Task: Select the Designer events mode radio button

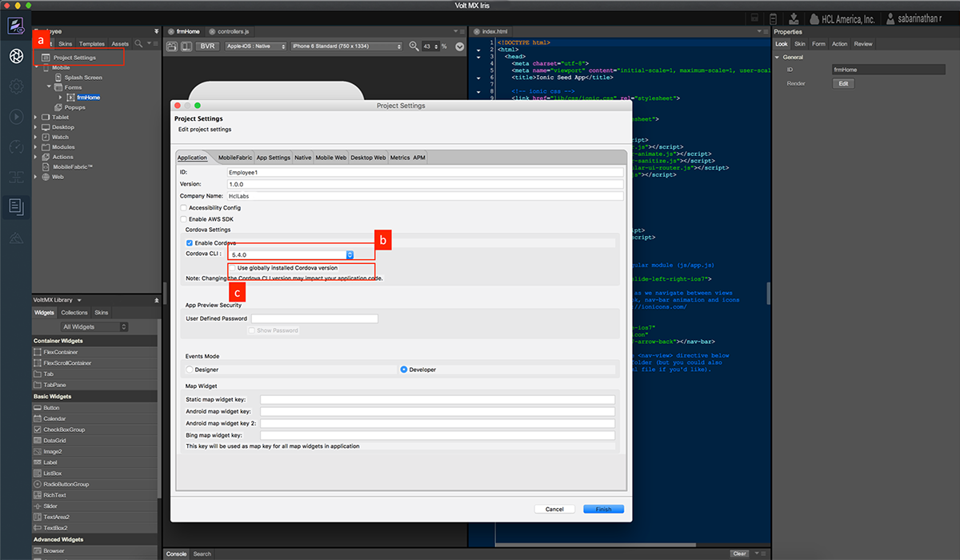Action: tap(190, 370)
